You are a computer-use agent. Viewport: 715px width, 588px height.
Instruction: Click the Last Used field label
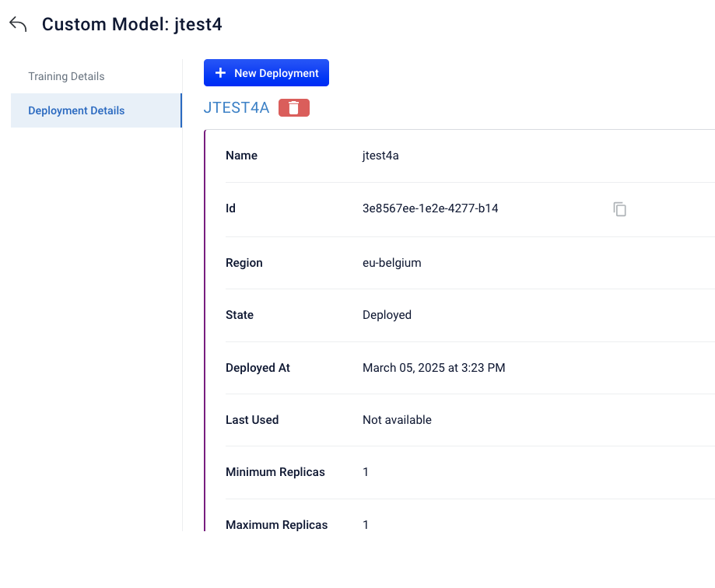click(x=252, y=420)
